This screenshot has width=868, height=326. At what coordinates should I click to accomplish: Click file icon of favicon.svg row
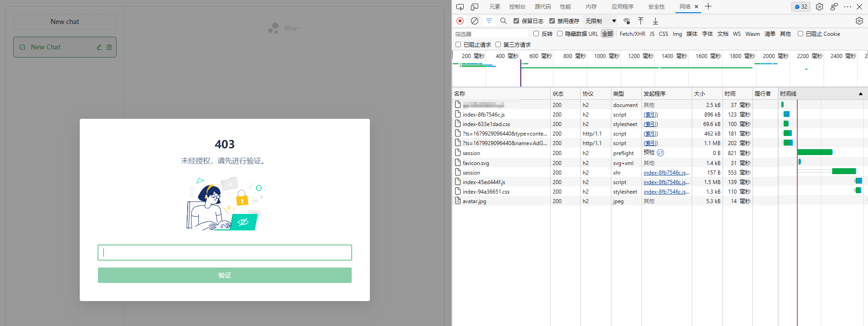458,163
